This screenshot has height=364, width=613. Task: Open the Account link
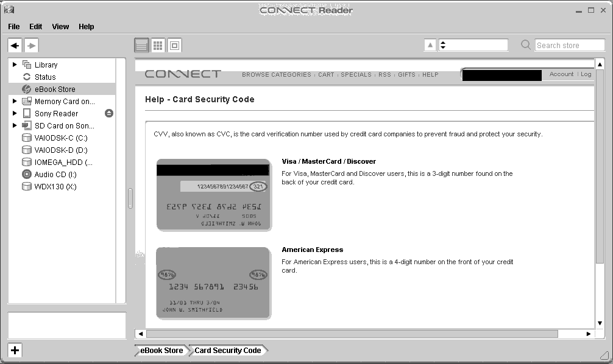(x=561, y=74)
